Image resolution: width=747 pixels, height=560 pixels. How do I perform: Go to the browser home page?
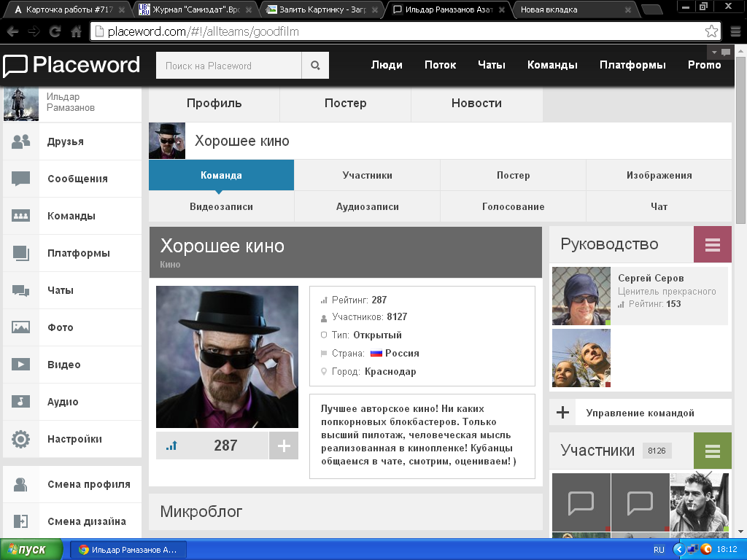pyautogui.click(x=76, y=31)
